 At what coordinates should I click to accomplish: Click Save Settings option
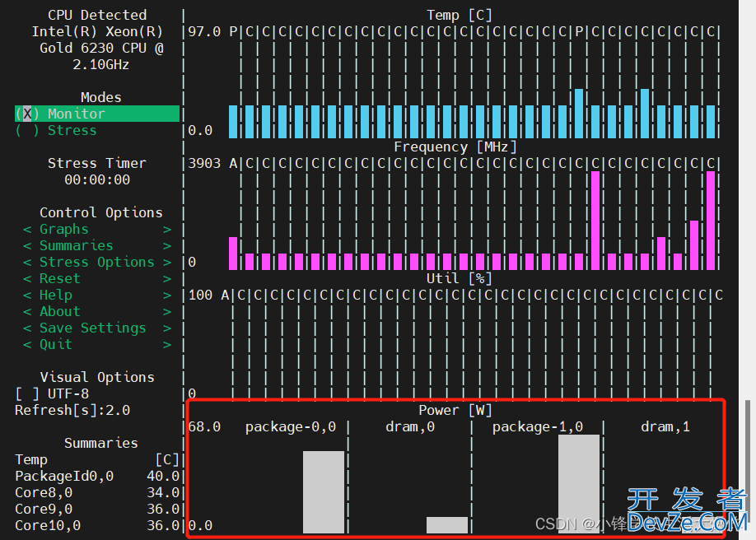tap(97, 328)
